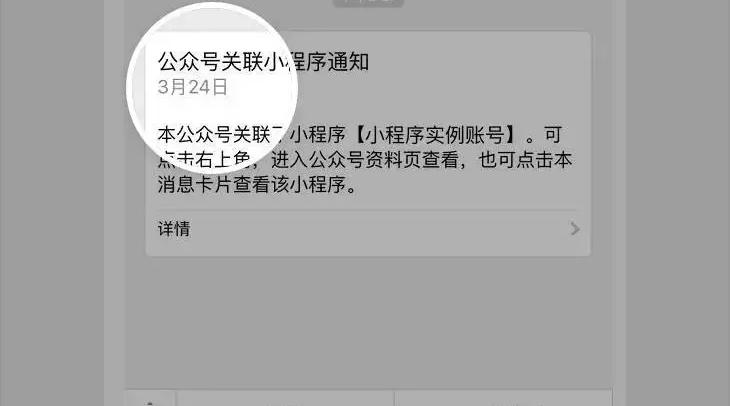
Task: Tap the empty card space right of the title
Action: click(x=480, y=62)
